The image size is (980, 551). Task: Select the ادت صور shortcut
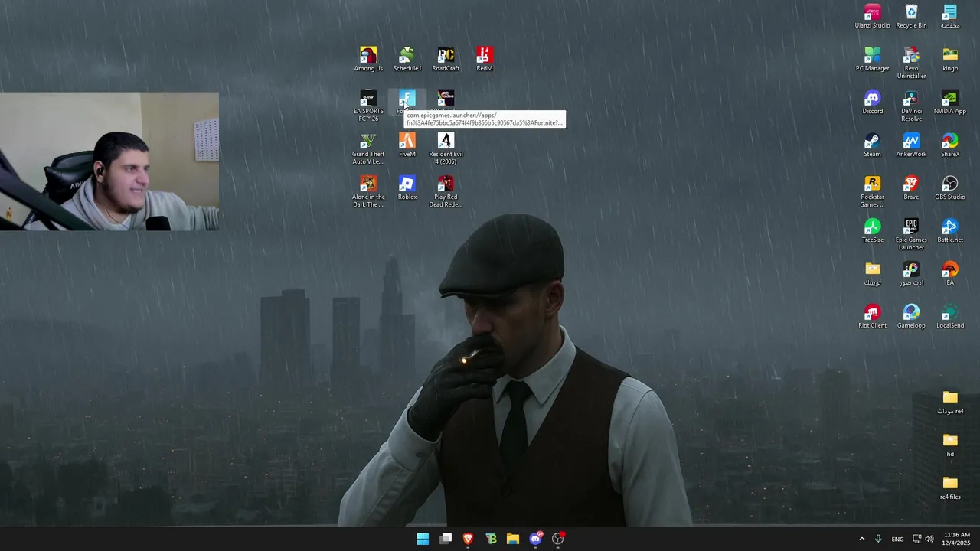point(911,273)
